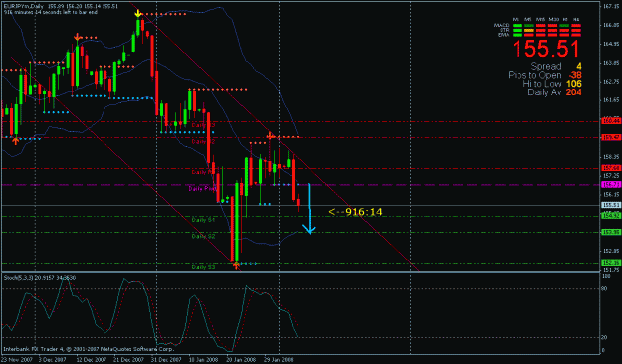Click the 3 Dec 2007 date label
The width and height of the screenshot is (622, 364).
point(52,360)
